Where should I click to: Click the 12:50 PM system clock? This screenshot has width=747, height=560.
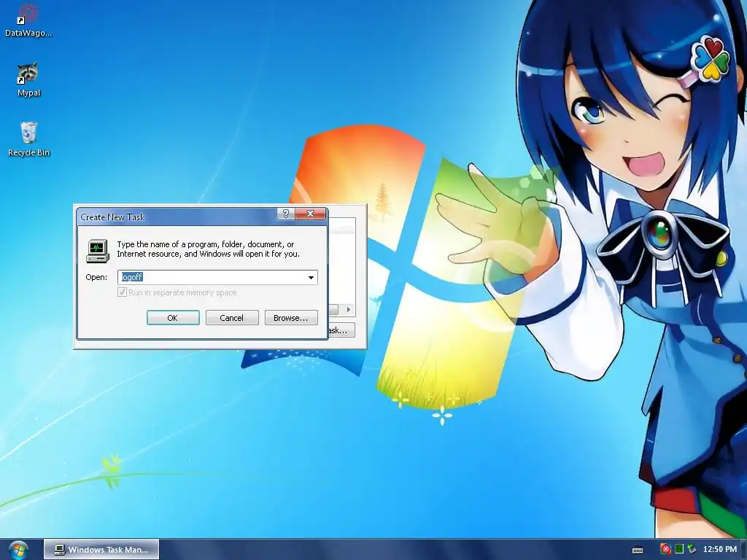point(720,550)
